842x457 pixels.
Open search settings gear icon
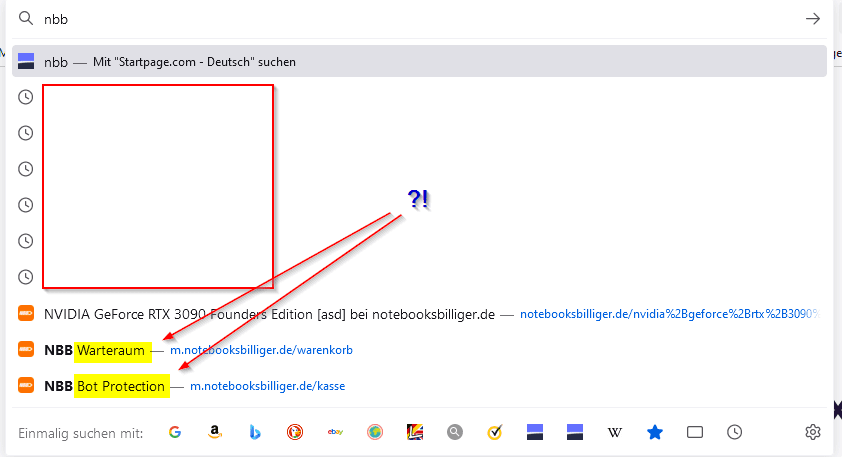tap(813, 432)
